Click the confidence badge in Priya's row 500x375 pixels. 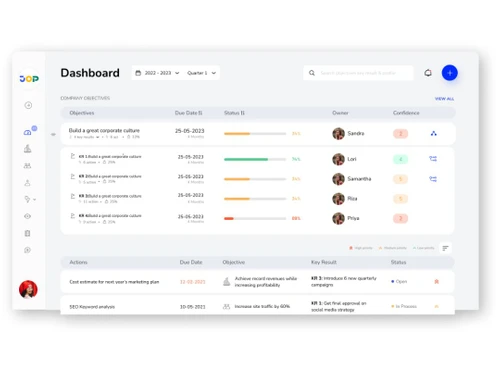point(401,219)
